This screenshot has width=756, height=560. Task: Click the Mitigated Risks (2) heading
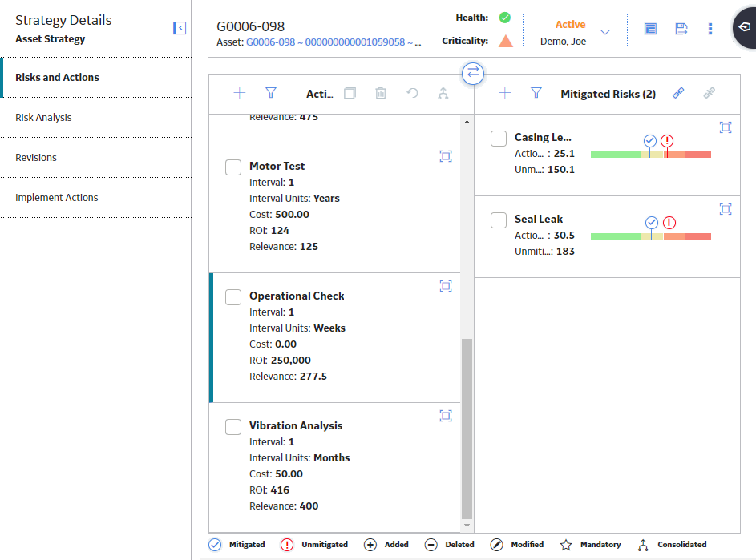point(608,94)
